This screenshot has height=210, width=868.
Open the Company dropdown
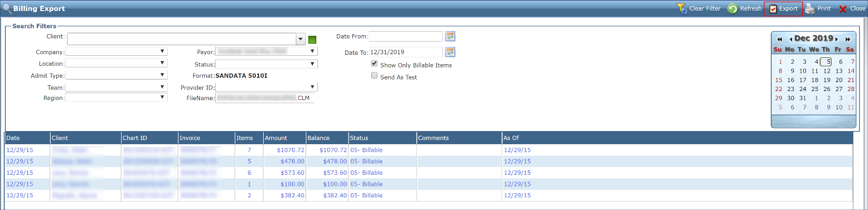162,51
